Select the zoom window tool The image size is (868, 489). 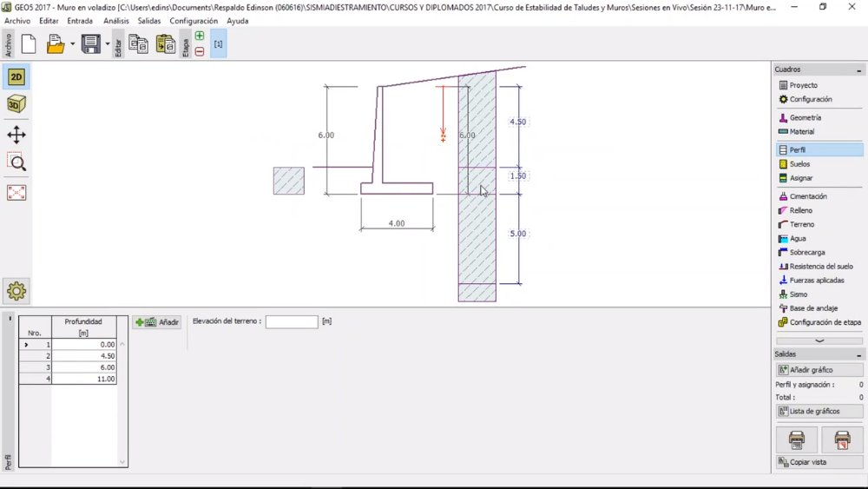click(x=16, y=162)
